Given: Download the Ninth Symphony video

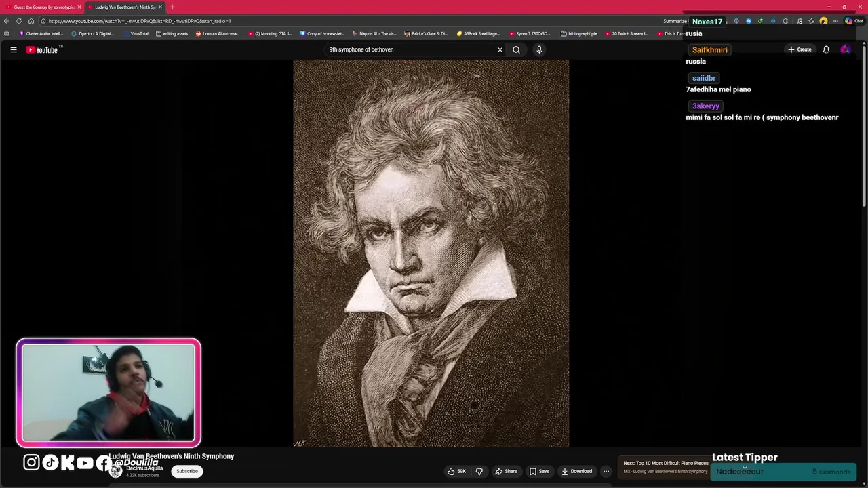Looking at the screenshot, I should 577,471.
